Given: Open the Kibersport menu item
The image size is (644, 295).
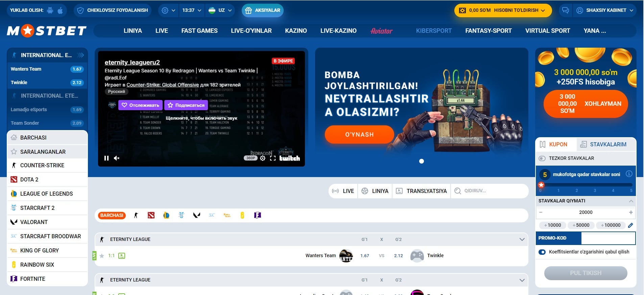Looking at the screenshot, I should [x=433, y=31].
